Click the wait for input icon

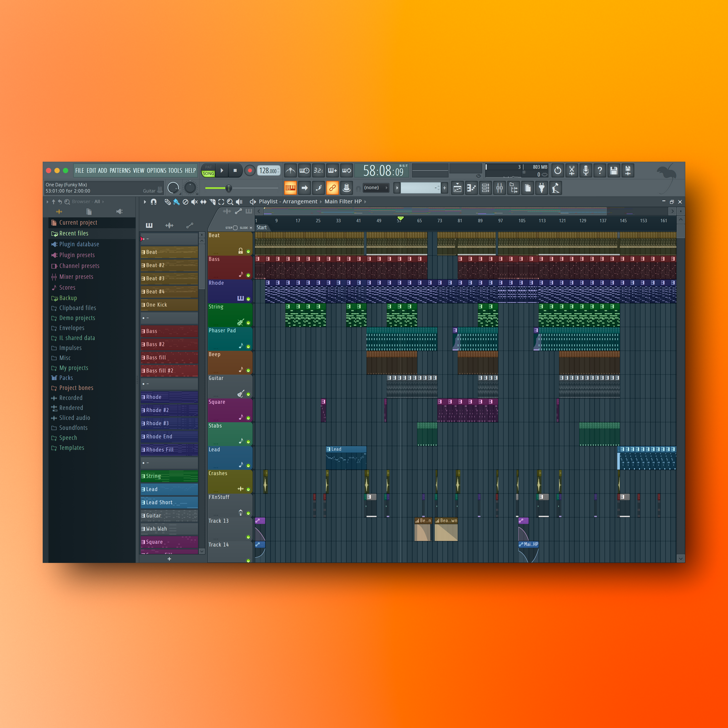pos(304,171)
